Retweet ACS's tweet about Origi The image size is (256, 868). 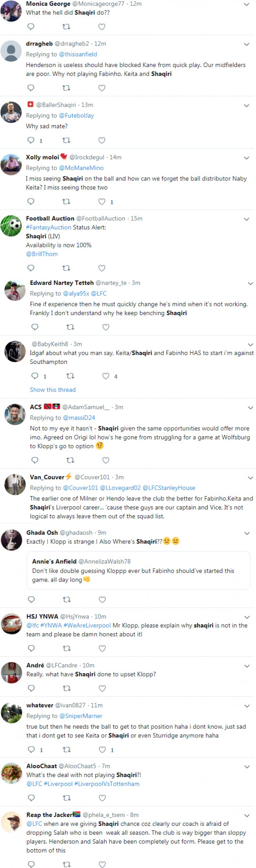pos(70,460)
